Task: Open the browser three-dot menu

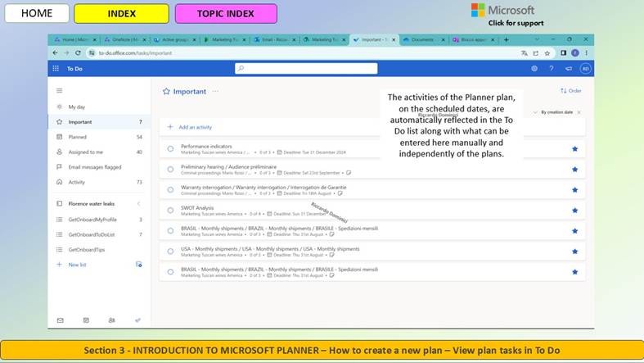Action: (x=587, y=53)
